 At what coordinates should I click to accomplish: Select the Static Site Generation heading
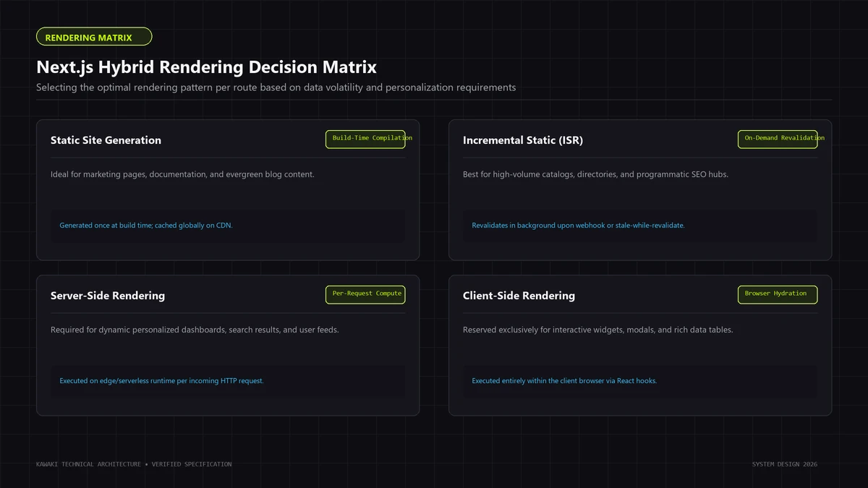coord(106,140)
